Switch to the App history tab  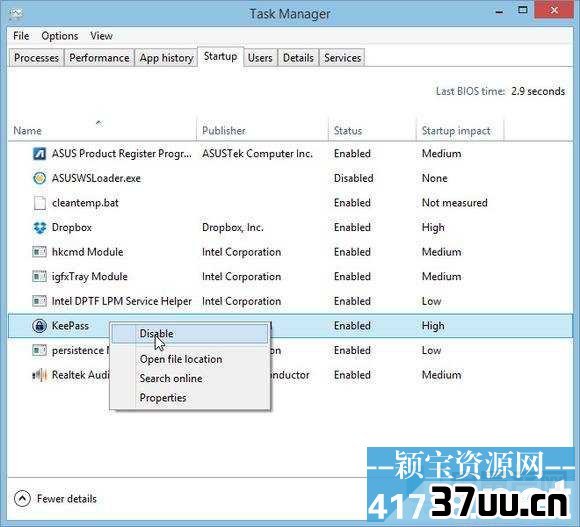coord(166,58)
